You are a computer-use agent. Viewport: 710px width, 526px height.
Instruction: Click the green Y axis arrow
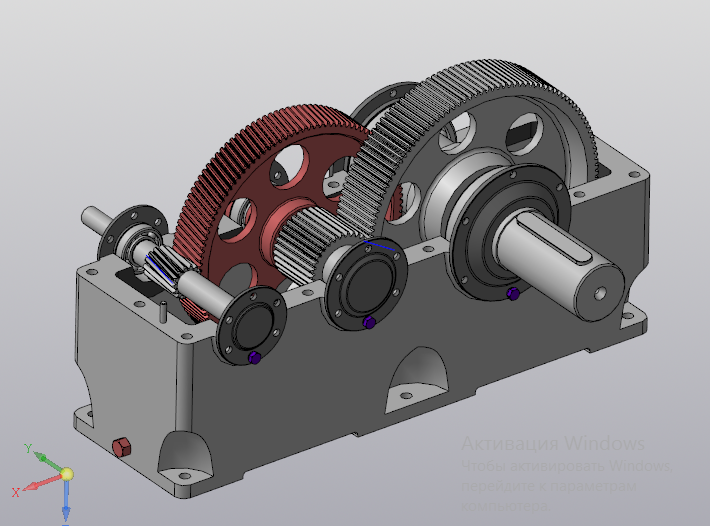pyautogui.click(x=46, y=462)
